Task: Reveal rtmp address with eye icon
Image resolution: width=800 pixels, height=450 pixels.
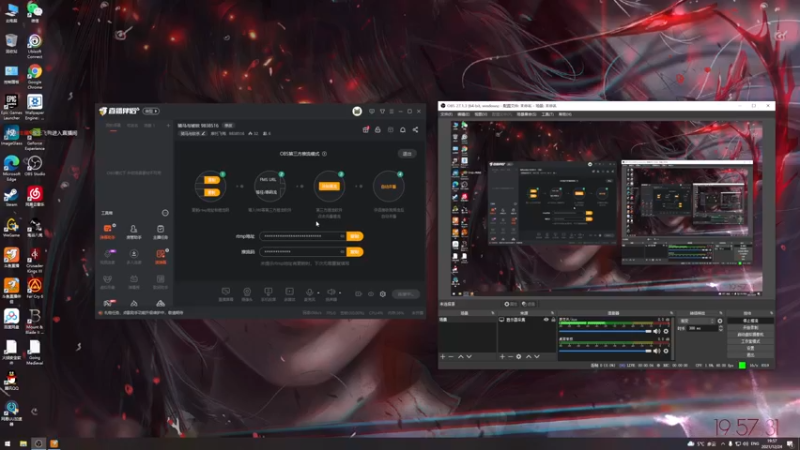Action: tap(342, 236)
